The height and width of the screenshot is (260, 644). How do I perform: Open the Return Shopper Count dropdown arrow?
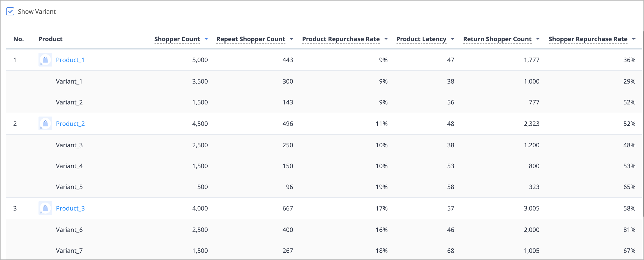pos(538,39)
